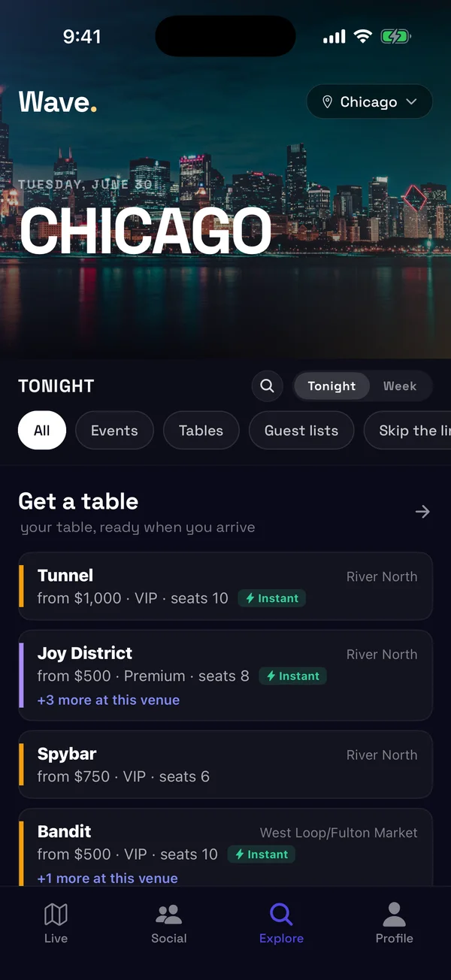
Task: Open the Spybar table listing
Action: [x=225, y=764]
